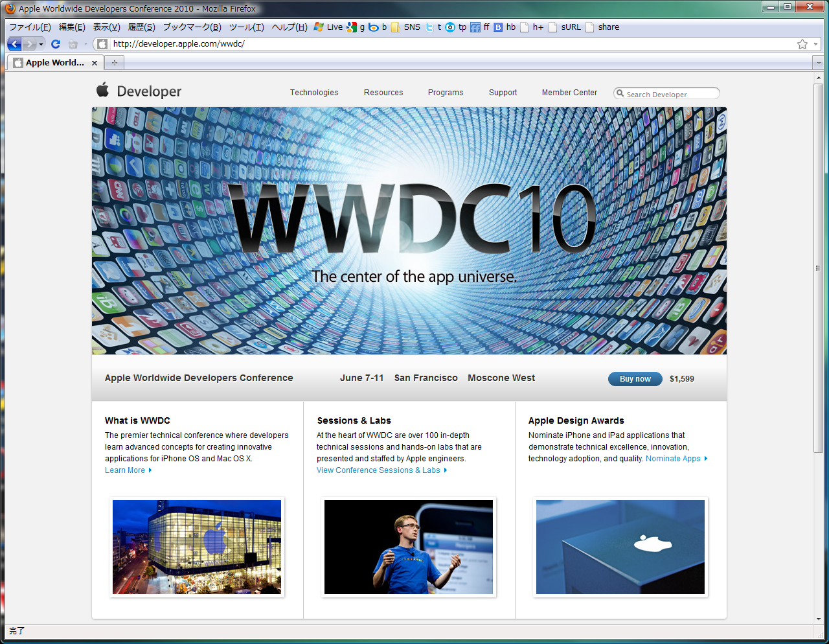
Task: Open the dropdown arrow next to home icon
Action: pyautogui.click(x=85, y=44)
